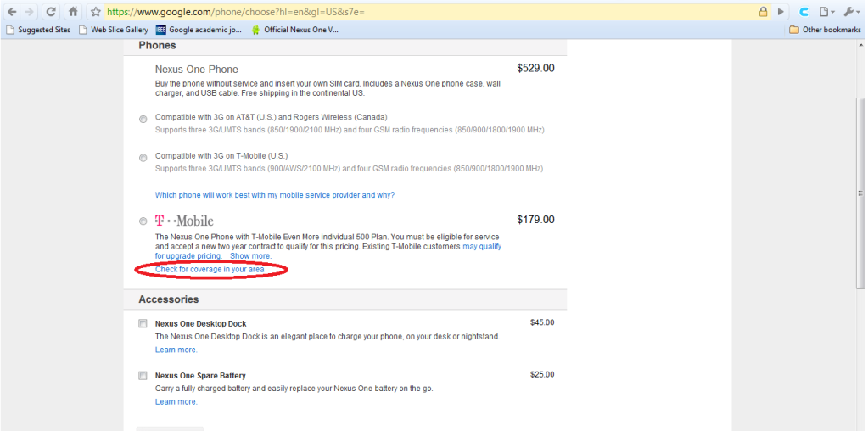The width and height of the screenshot is (868, 431).
Task: Click the blue C extension icon
Action: [x=804, y=12]
